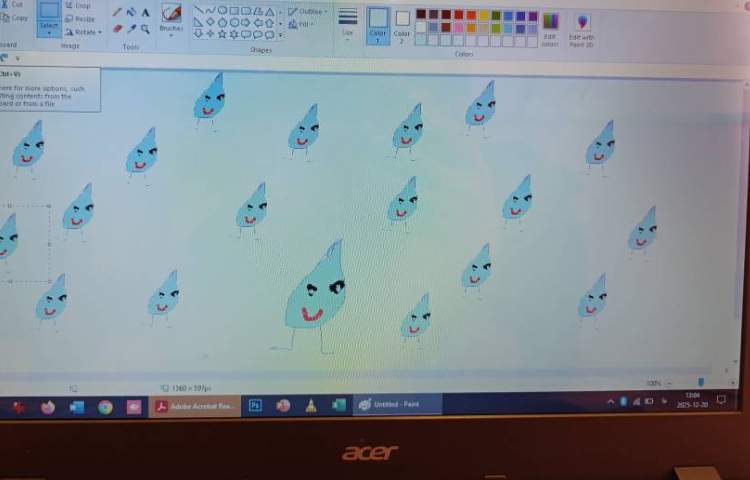Choose the Text tool
750x480 pixels.
145,13
